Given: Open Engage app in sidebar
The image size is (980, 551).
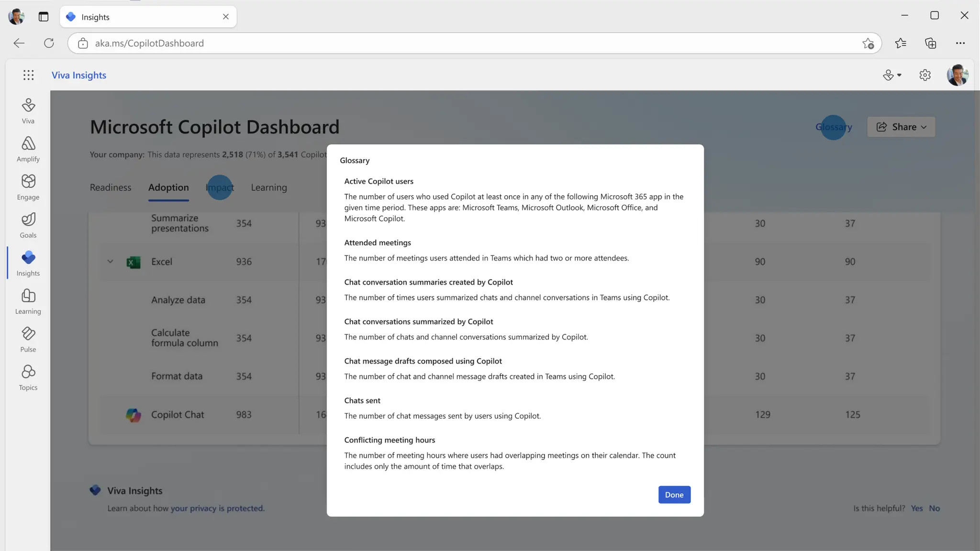Looking at the screenshot, I should [28, 187].
